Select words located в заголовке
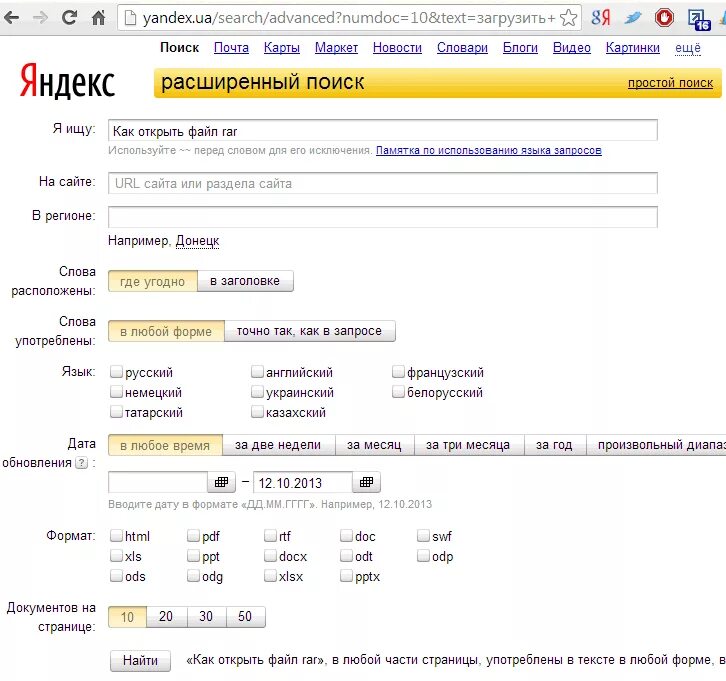The height and width of the screenshot is (681, 726). click(x=245, y=281)
